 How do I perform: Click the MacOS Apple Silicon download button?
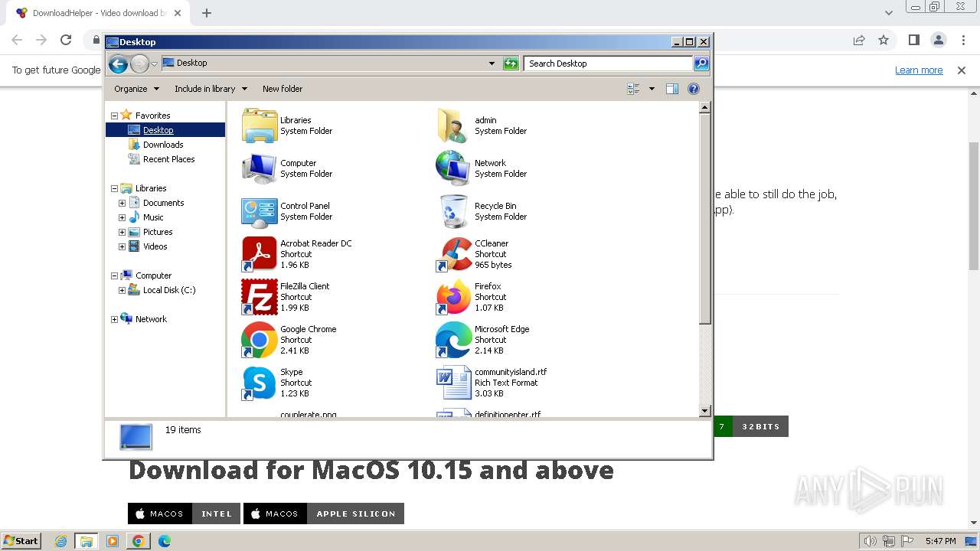pyautogui.click(x=323, y=514)
